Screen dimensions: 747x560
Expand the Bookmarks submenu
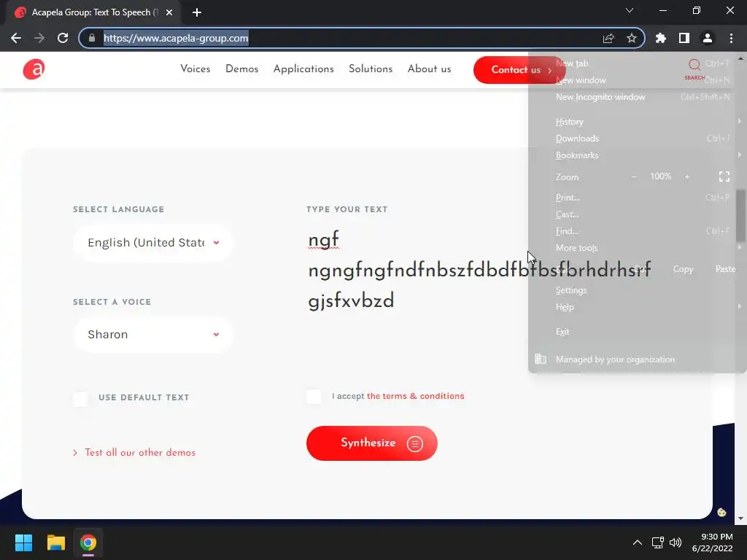coord(637,155)
